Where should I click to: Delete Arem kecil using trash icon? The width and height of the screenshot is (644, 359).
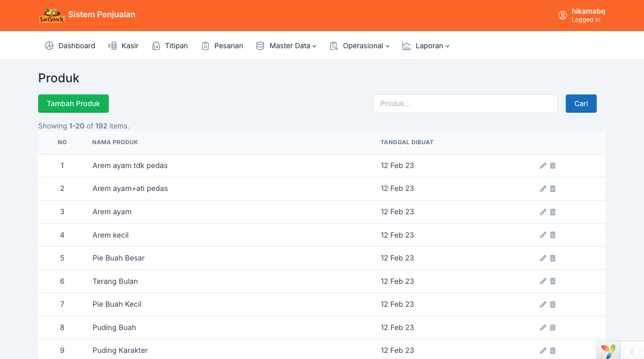pyautogui.click(x=553, y=235)
